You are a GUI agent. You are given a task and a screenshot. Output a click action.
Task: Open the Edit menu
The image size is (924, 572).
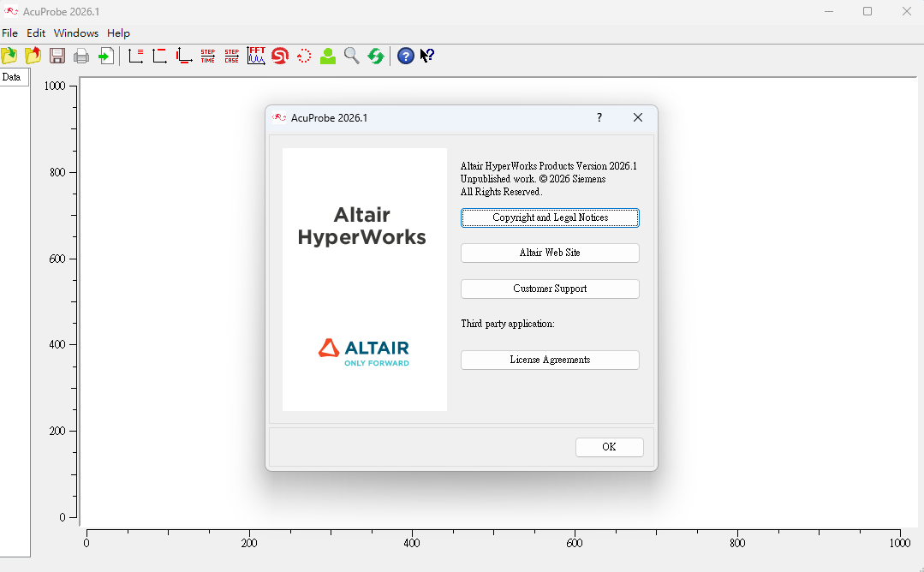click(36, 33)
